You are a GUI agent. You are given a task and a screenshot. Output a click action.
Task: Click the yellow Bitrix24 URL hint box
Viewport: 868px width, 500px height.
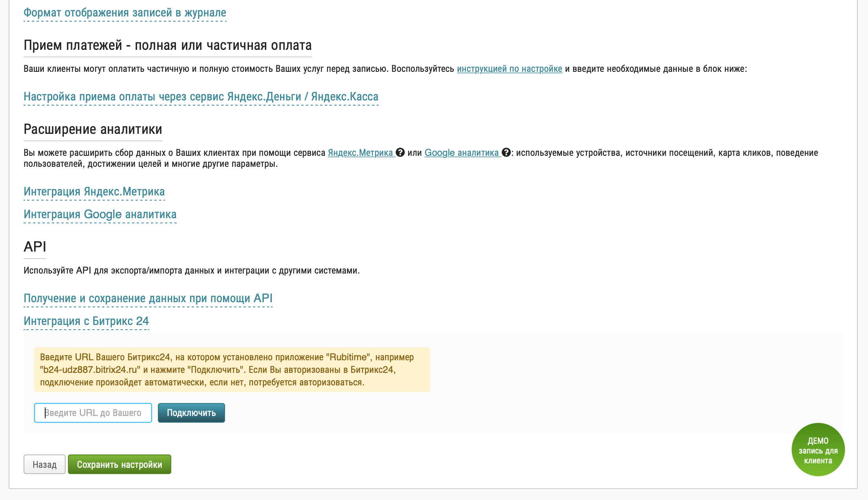pyautogui.click(x=232, y=370)
